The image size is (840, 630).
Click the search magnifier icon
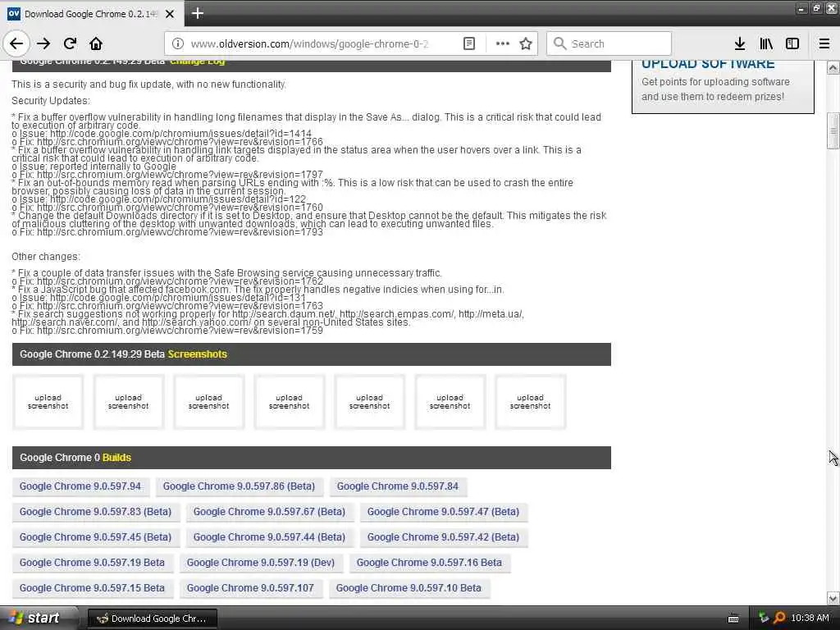(x=559, y=43)
